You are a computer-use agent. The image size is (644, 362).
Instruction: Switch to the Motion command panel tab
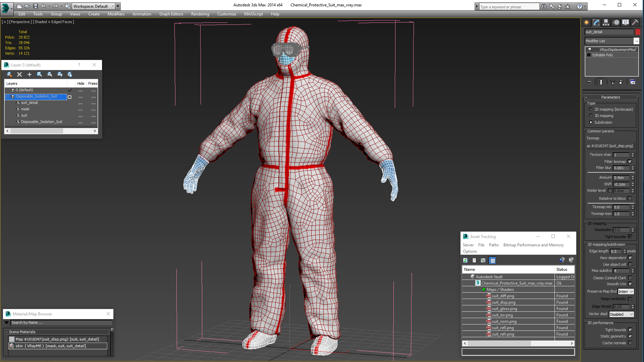click(616, 22)
